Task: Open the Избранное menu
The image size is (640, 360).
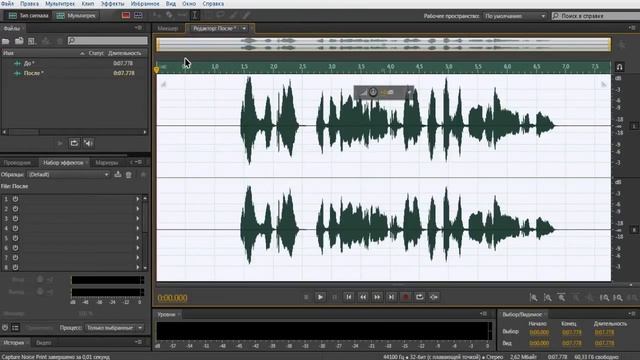Action: coord(145,4)
